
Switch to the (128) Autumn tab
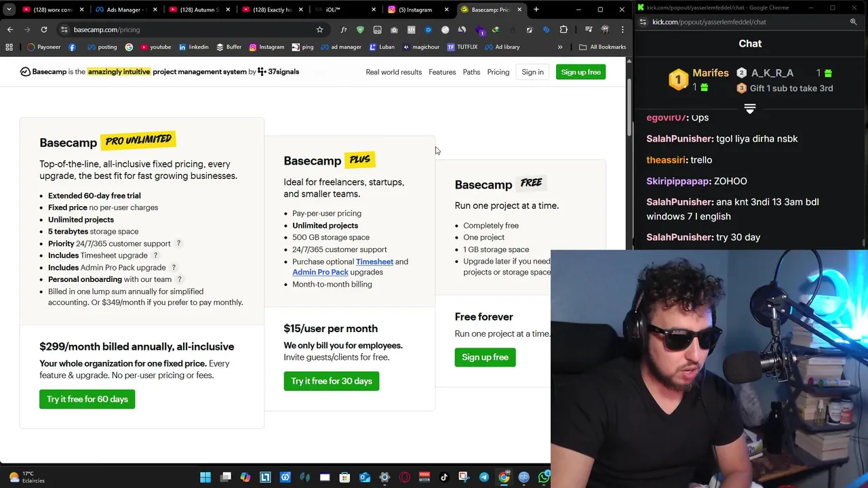pos(199,9)
